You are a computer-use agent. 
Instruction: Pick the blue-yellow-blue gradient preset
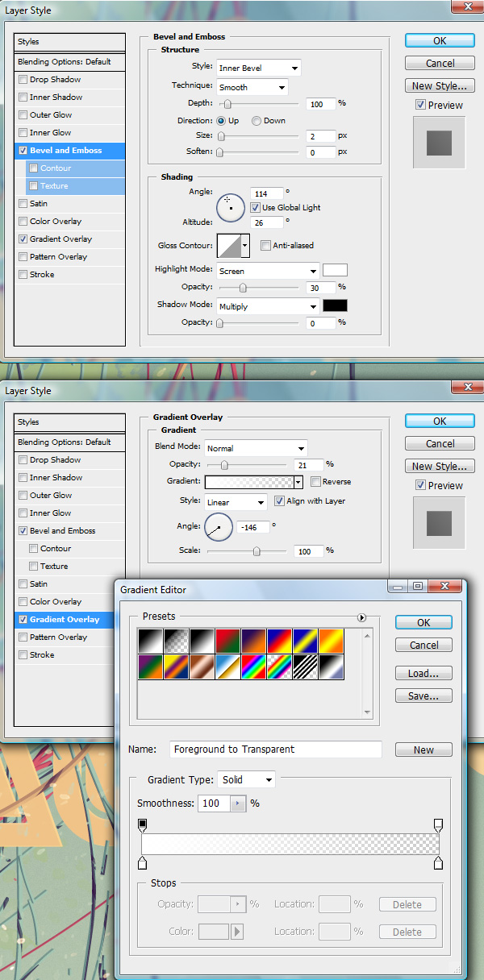306,642
